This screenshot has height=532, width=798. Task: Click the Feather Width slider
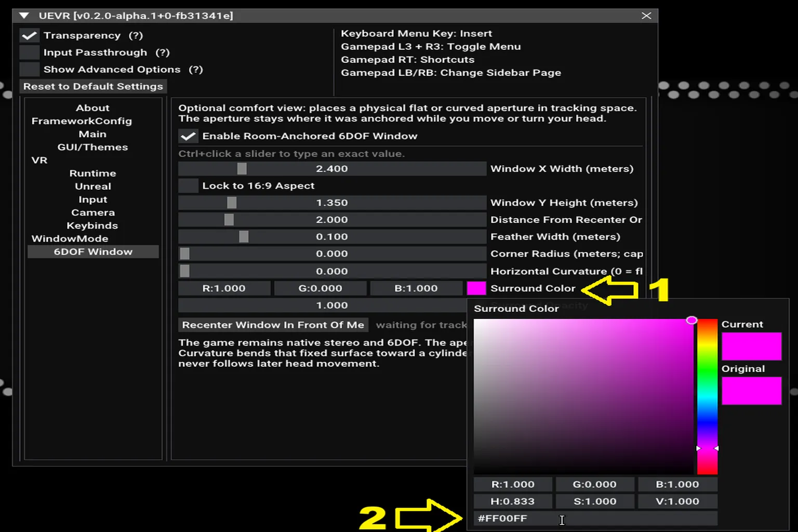click(x=332, y=237)
